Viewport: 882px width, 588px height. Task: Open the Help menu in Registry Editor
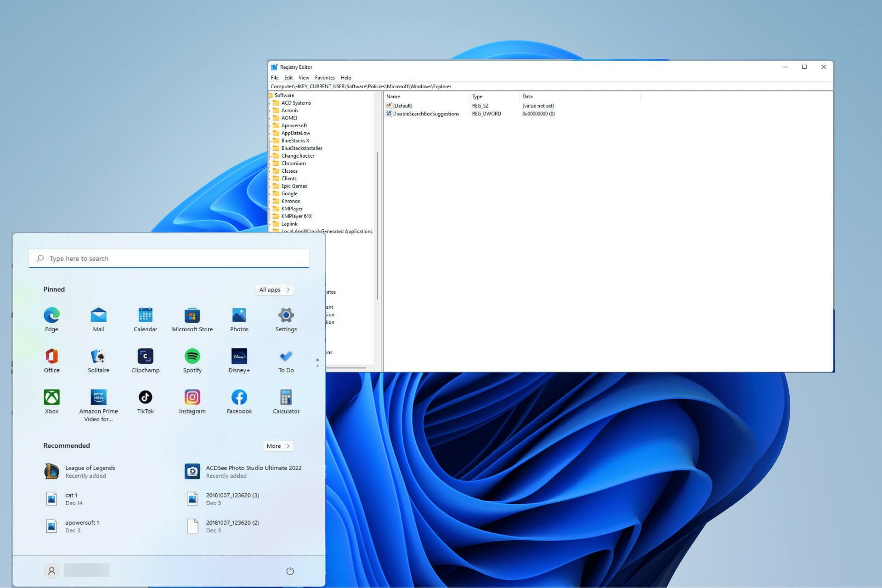[346, 78]
